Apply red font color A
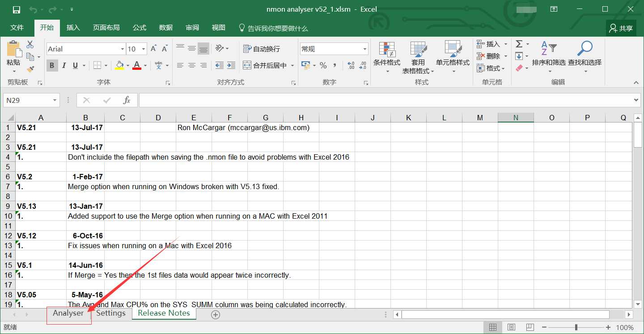Screen dimensions: 644x334 tap(137, 65)
